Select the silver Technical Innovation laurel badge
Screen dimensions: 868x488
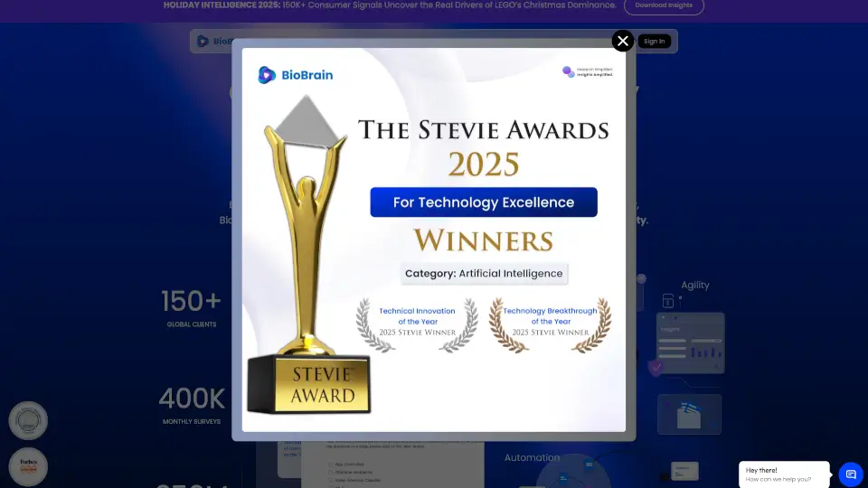417,323
